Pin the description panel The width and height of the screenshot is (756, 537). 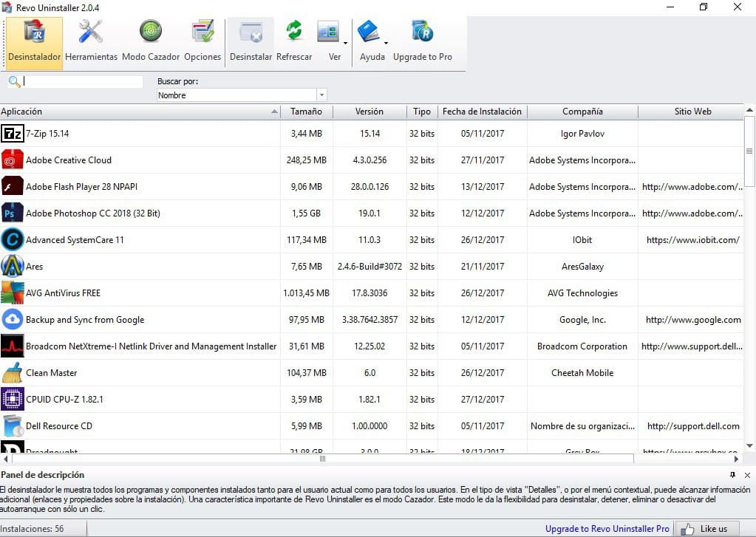tap(732, 475)
